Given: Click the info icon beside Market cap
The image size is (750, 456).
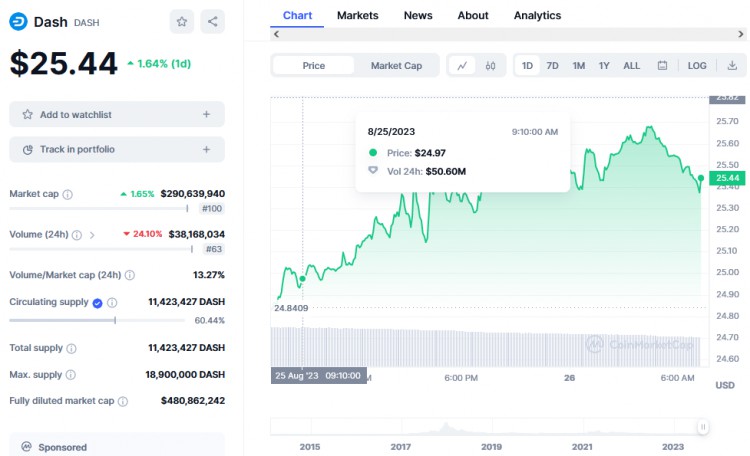Looking at the screenshot, I should point(68,194).
